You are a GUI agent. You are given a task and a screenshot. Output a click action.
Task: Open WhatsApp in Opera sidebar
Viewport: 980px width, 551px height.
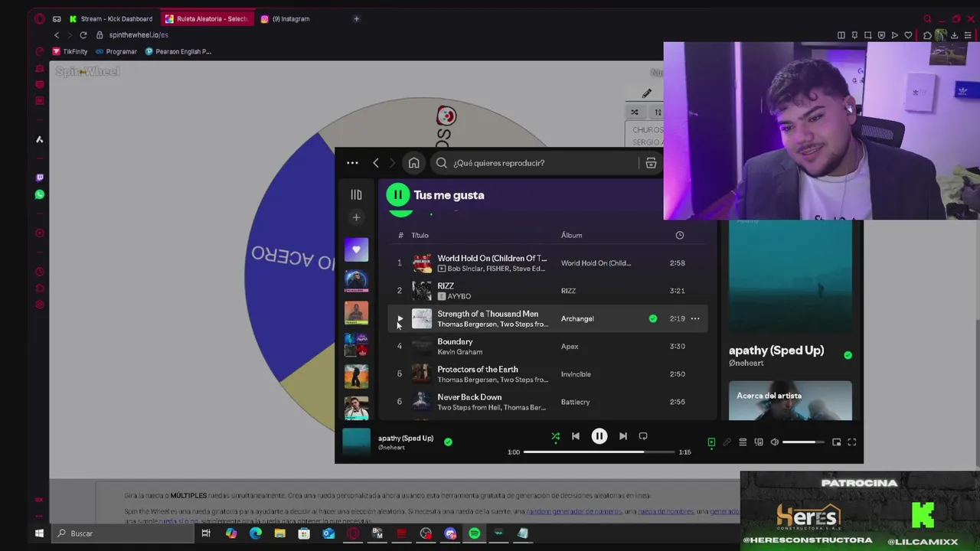tap(40, 194)
